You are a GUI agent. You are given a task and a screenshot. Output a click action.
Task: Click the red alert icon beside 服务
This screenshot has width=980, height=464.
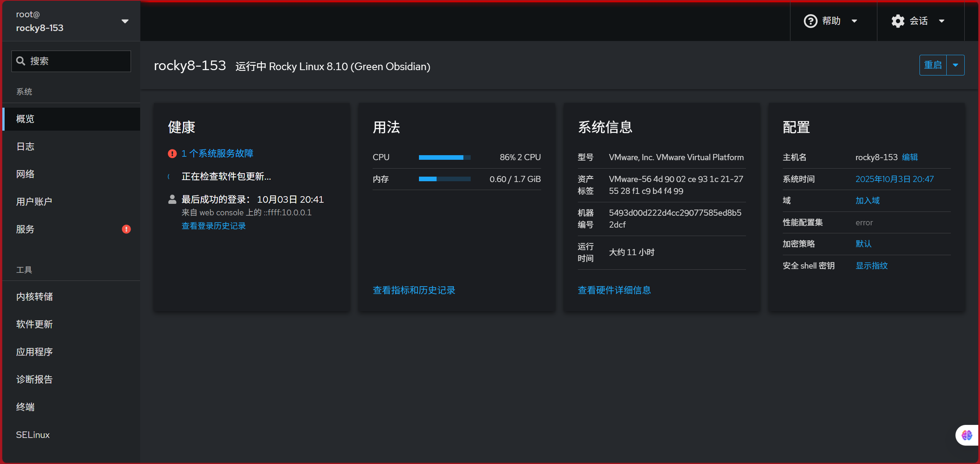(126, 229)
